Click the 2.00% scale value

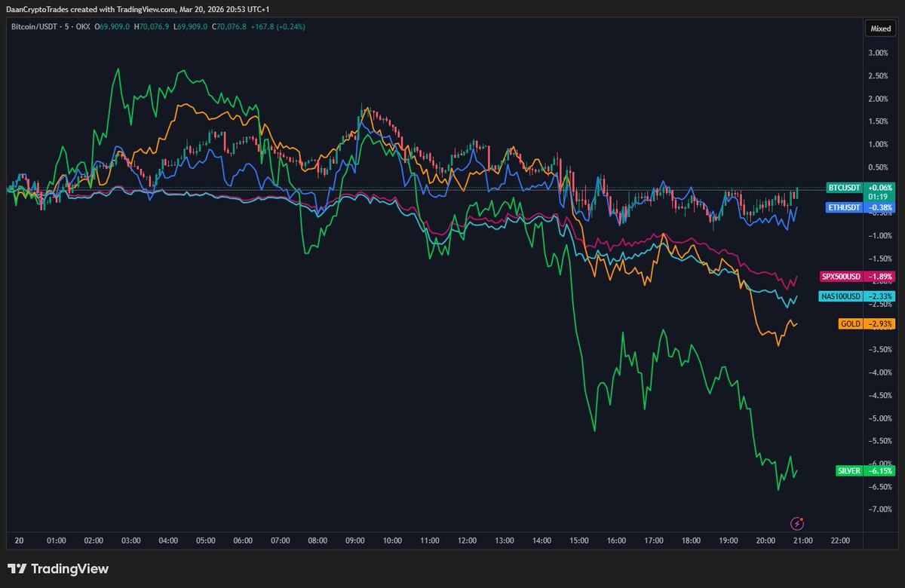877,99
